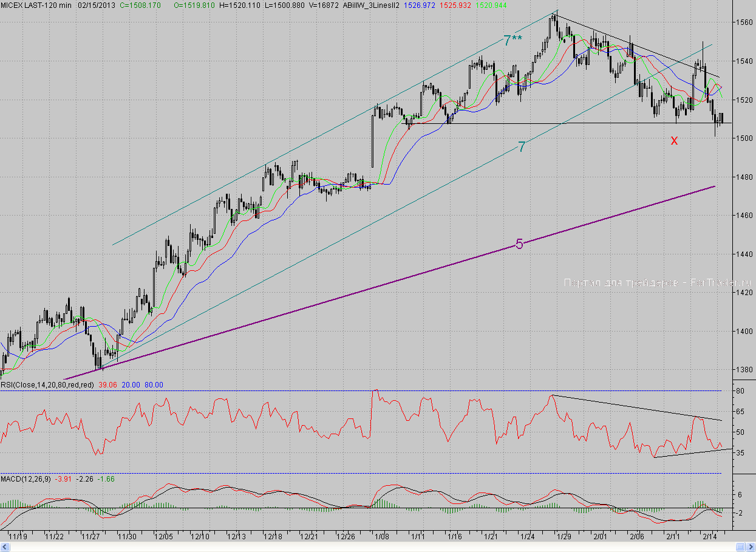Screen dimensions: 756x552
Task: Click the red X marker below support line
Action: tap(674, 141)
